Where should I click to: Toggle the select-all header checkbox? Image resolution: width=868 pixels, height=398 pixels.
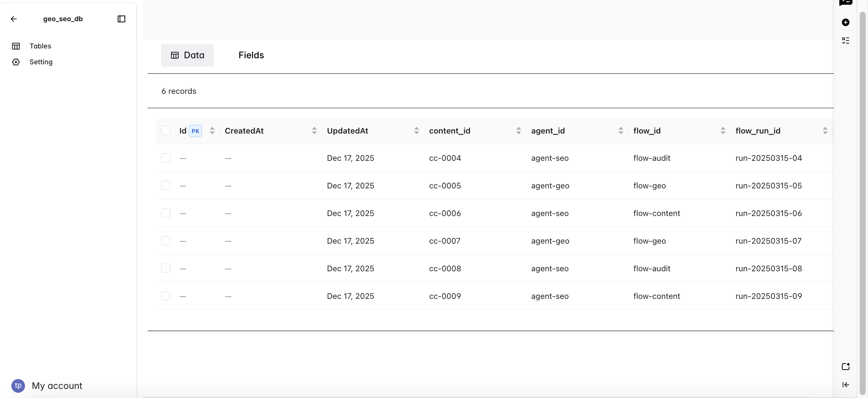pos(166,131)
